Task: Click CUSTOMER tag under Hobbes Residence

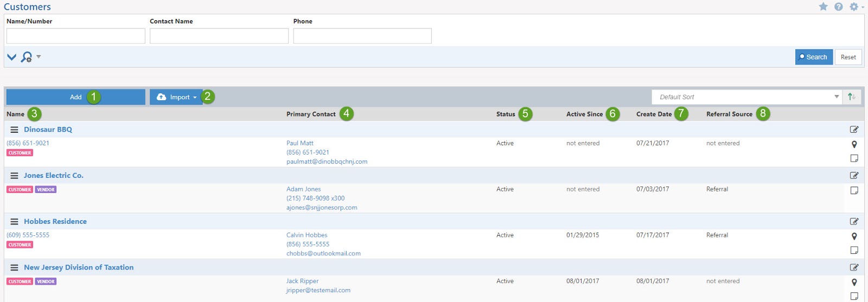Action: pyautogui.click(x=20, y=245)
